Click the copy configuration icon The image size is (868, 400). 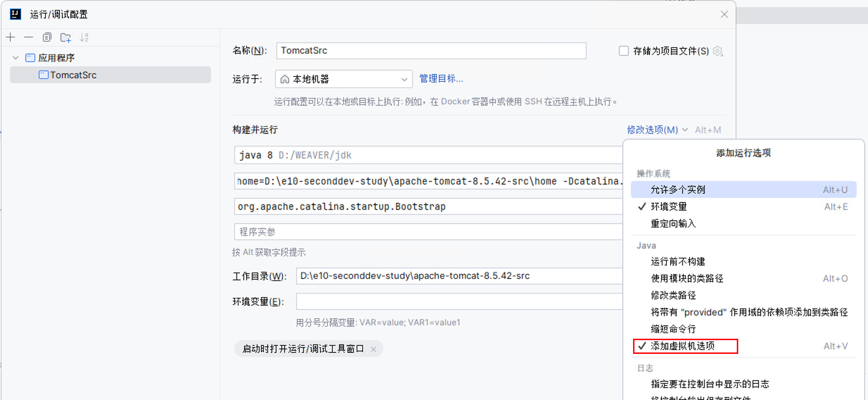[47, 37]
